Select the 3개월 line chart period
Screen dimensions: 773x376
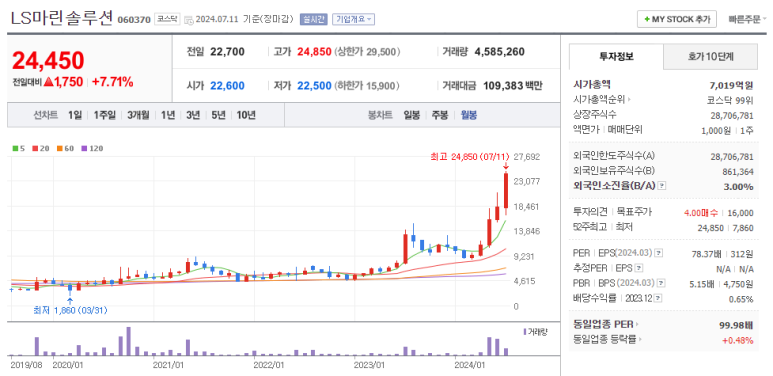tap(138, 115)
